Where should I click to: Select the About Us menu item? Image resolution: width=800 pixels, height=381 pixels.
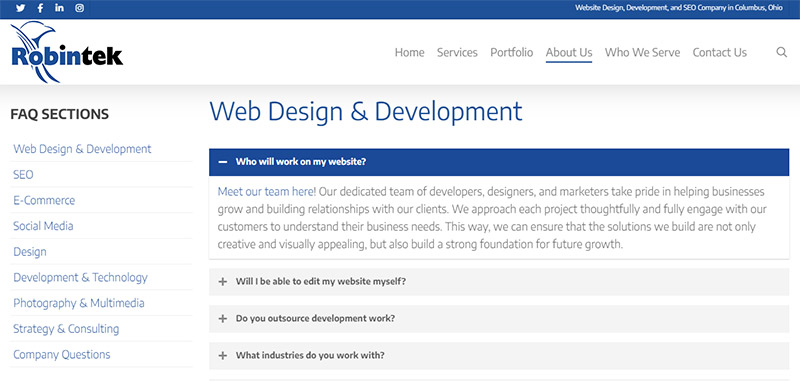click(x=569, y=53)
